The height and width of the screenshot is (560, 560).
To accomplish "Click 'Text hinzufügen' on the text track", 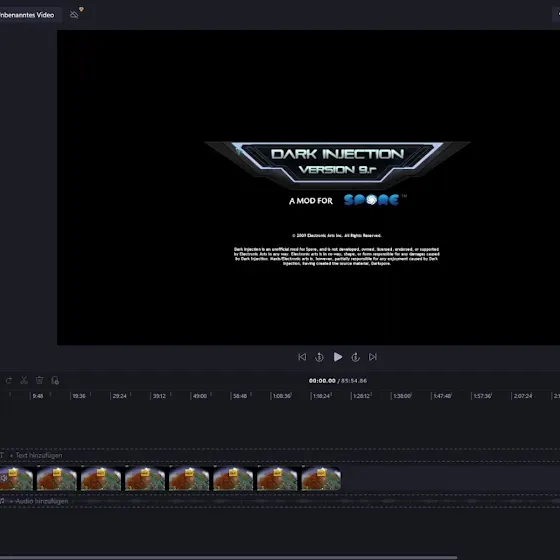I will [x=39, y=455].
